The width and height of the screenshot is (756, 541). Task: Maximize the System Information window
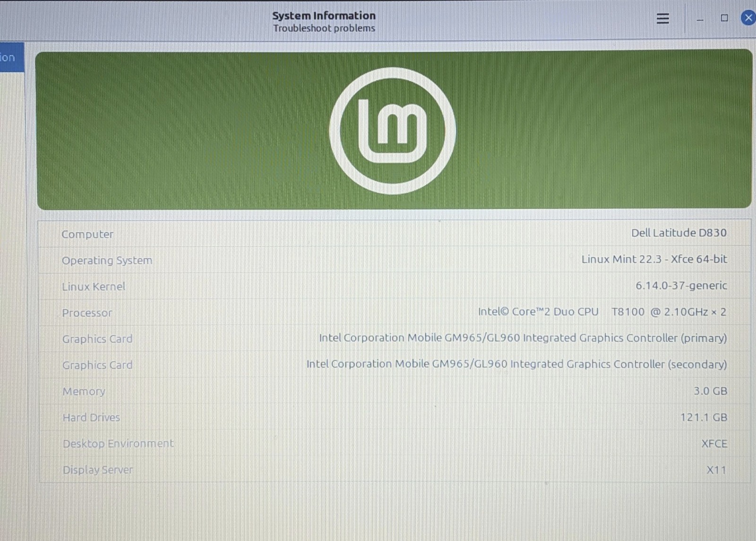pos(724,18)
